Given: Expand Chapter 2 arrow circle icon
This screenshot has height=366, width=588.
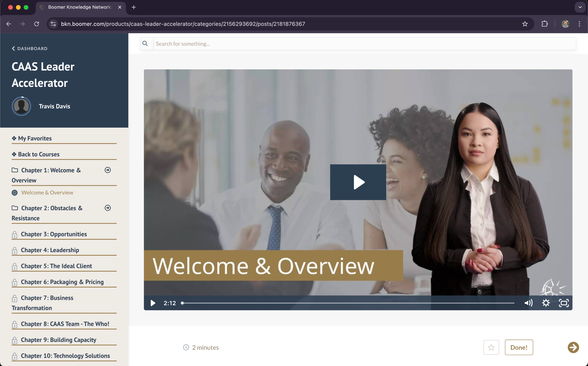Looking at the screenshot, I should pos(108,208).
